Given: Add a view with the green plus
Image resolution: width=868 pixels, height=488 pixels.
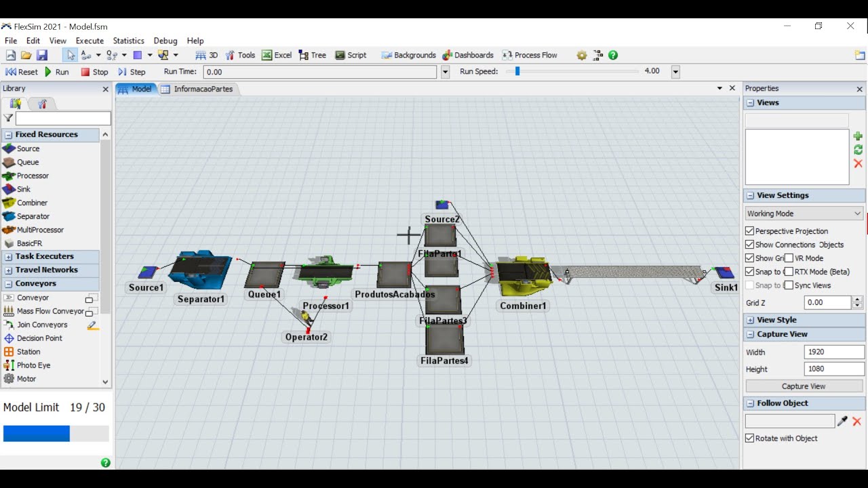Looking at the screenshot, I should pos(858,136).
